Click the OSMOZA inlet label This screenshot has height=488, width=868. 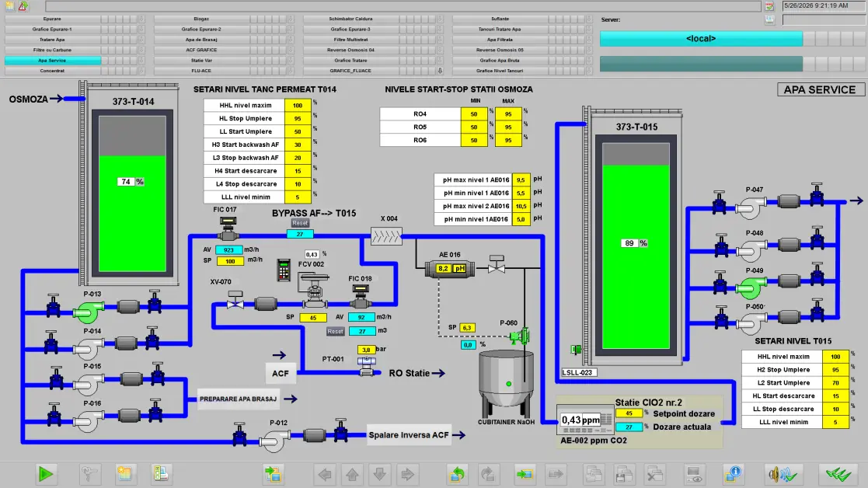(x=28, y=99)
